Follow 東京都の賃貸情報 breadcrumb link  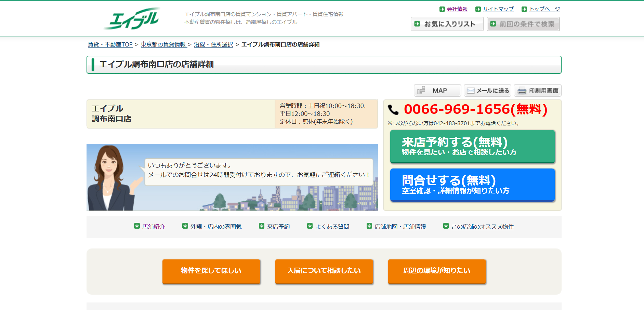tap(163, 44)
